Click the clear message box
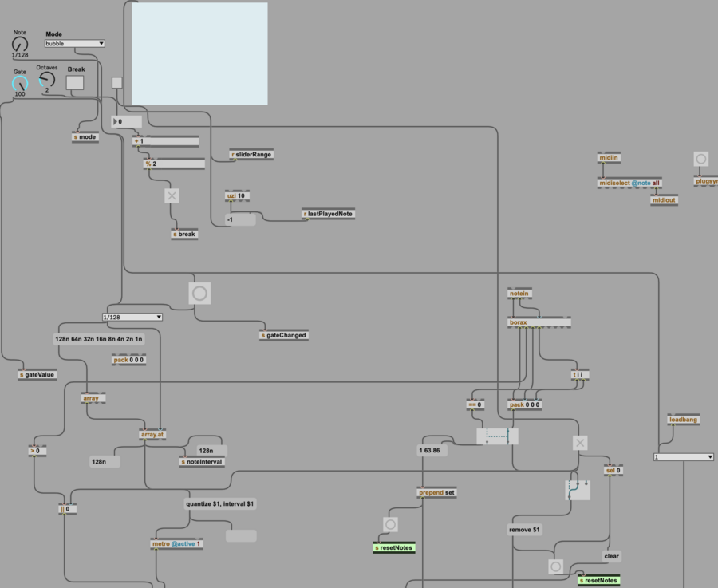718x588 pixels. click(x=611, y=556)
